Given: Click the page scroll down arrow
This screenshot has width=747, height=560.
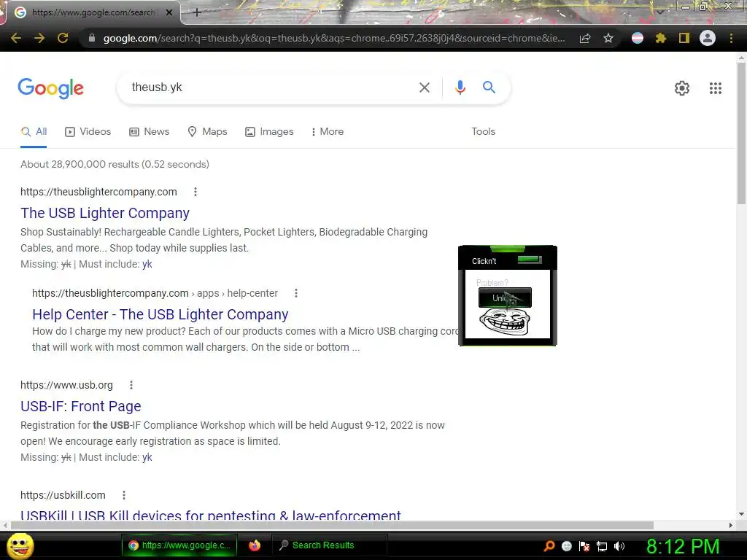Looking at the screenshot, I should pos(741,514).
